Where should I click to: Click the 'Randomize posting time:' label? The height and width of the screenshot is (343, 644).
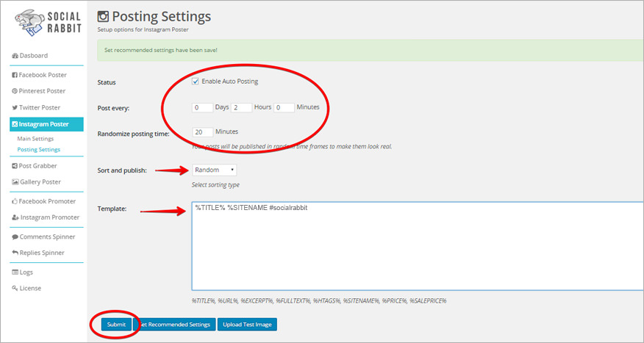[134, 134]
